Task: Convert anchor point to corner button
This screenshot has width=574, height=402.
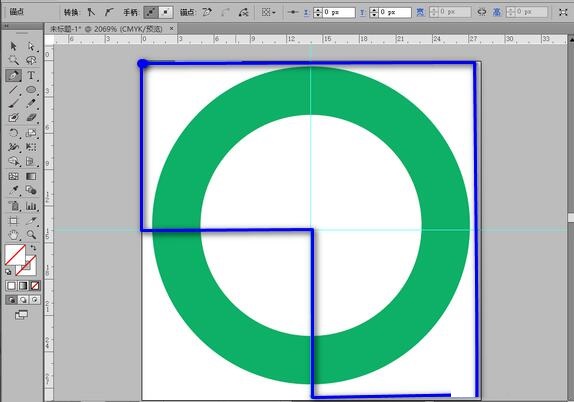Action: [x=91, y=12]
